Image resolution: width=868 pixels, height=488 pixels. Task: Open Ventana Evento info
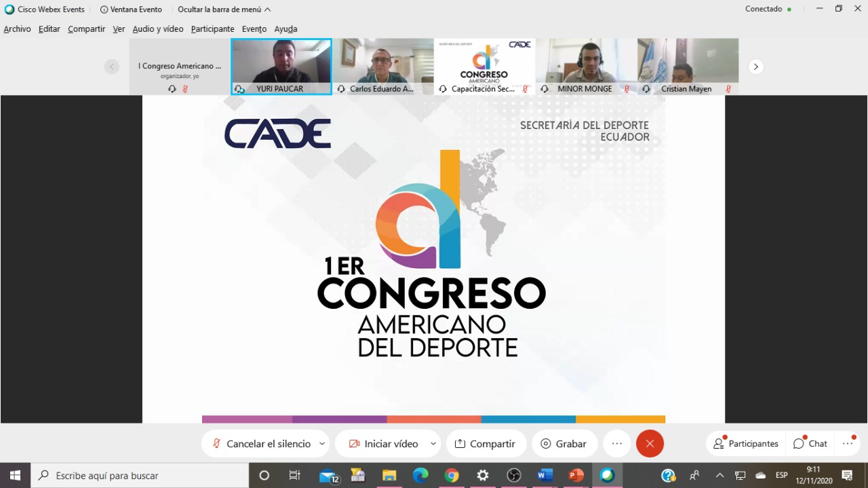131,10
